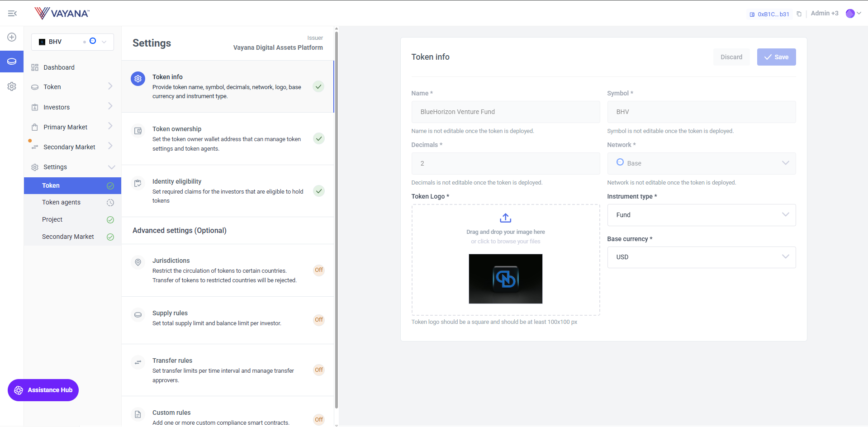The image size is (868, 427).
Task: Select the token coin icon in left rail
Action: 12,62
